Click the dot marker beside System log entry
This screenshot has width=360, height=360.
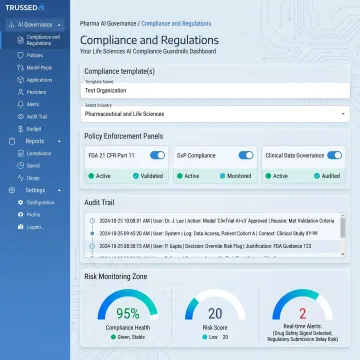tap(92, 234)
